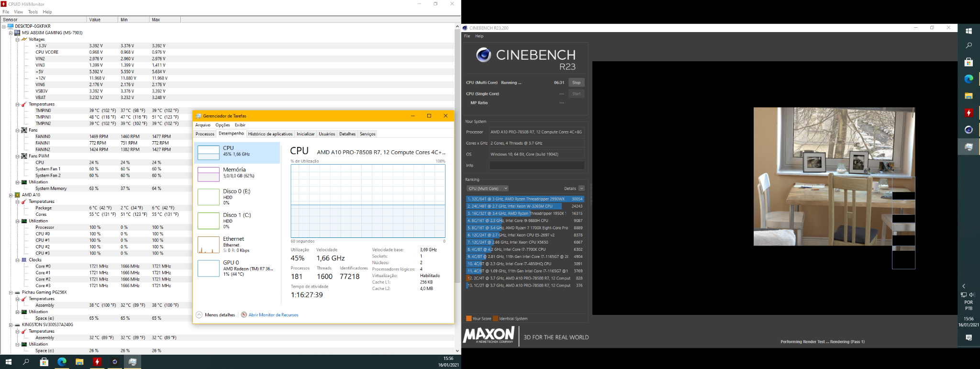Open Microsoft Edge on the bottom taskbar

click(x=62, y=362)
